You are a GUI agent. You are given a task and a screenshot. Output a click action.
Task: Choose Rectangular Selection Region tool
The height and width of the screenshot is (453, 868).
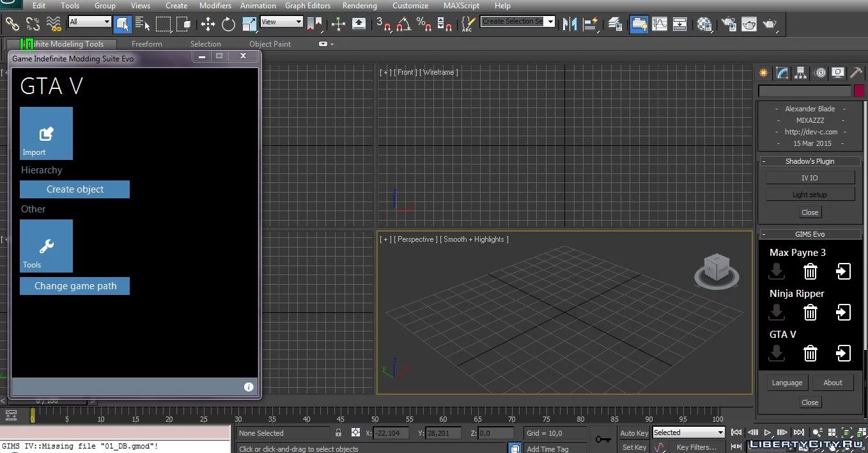pos(164,24)
